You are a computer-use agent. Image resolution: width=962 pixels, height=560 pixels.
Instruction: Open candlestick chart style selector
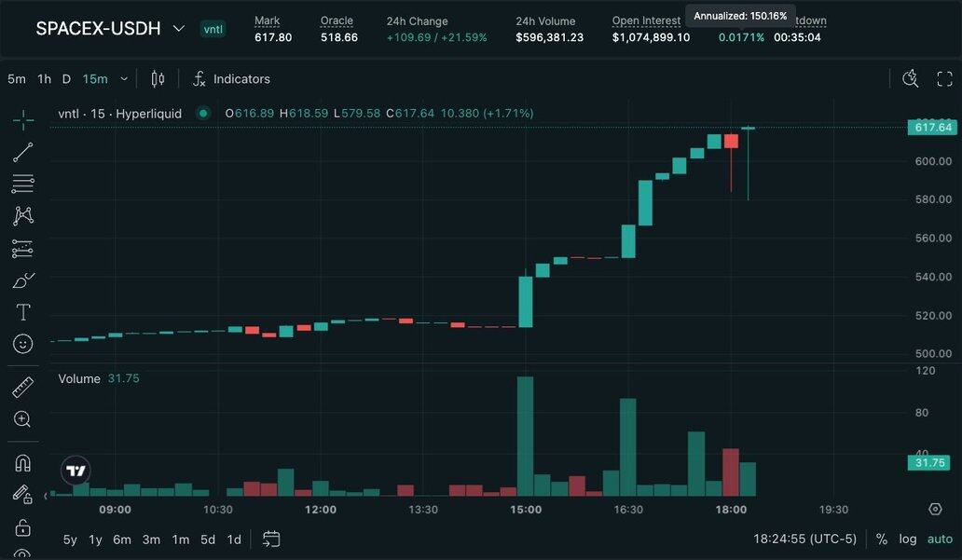pos(158,79)
